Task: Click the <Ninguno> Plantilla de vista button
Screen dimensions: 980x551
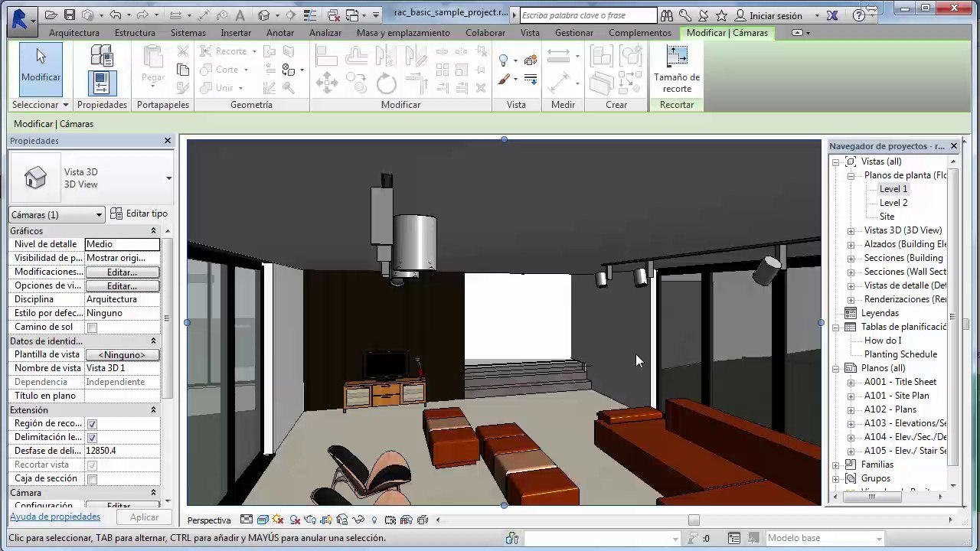Action: tap(122, 355)
